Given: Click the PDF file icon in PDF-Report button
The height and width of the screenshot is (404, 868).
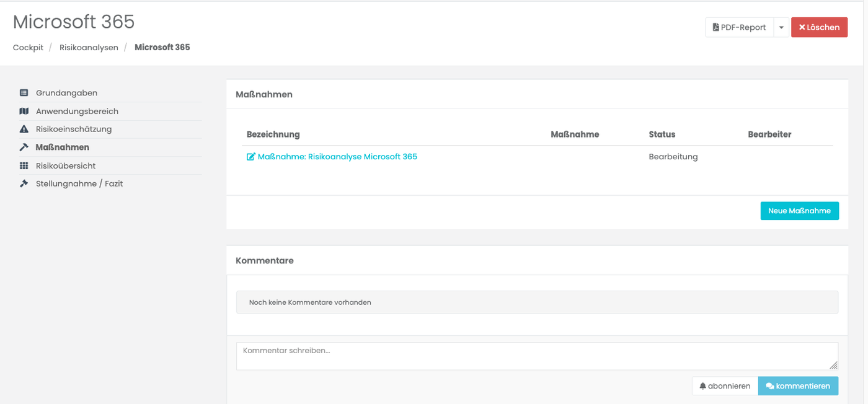Looking at the screenshot, I should 715,27.
